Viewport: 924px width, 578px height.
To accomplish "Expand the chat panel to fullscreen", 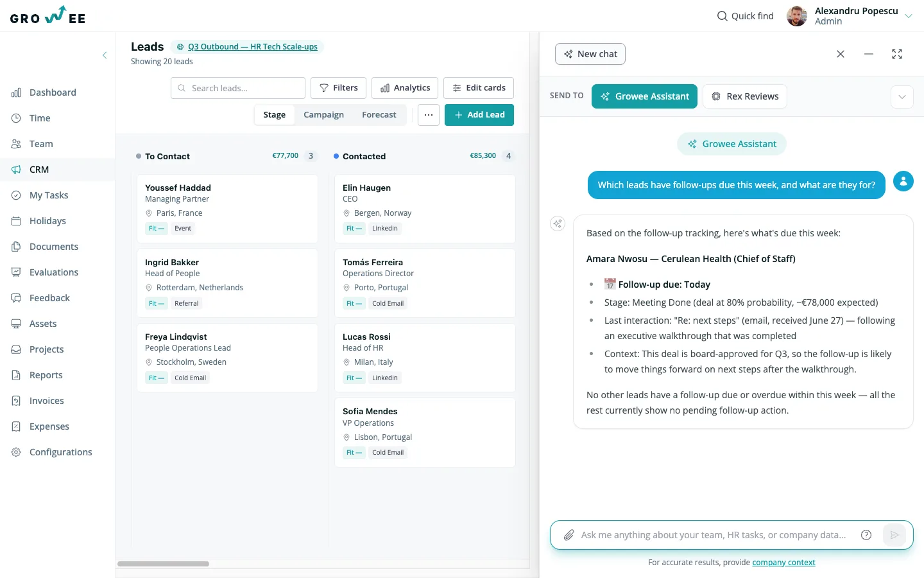I will pos(897,54).
